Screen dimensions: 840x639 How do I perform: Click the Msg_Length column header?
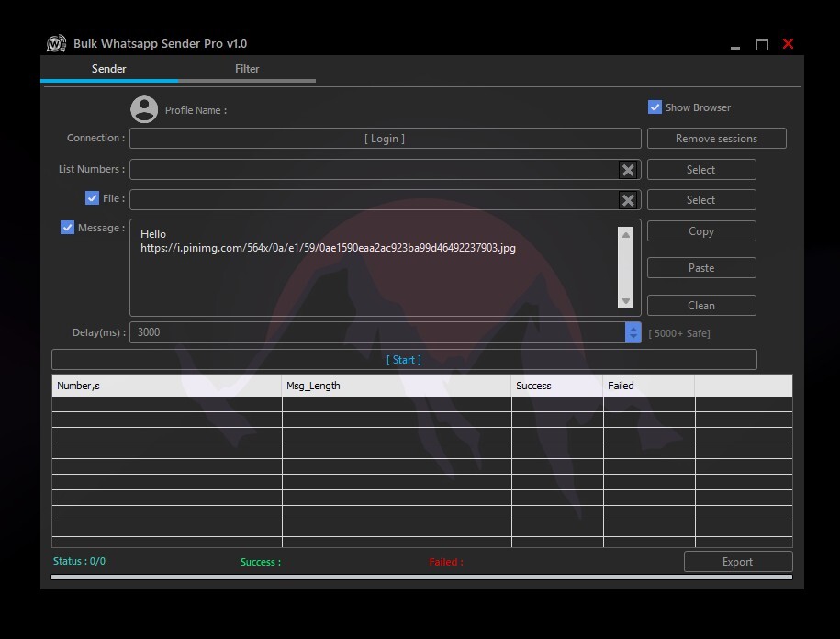[397, 386]
